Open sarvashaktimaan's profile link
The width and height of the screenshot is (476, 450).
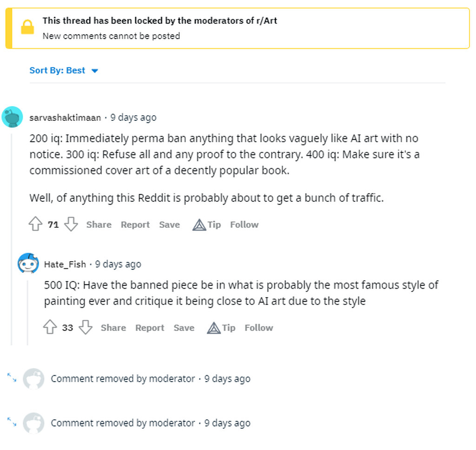(65, 118)
